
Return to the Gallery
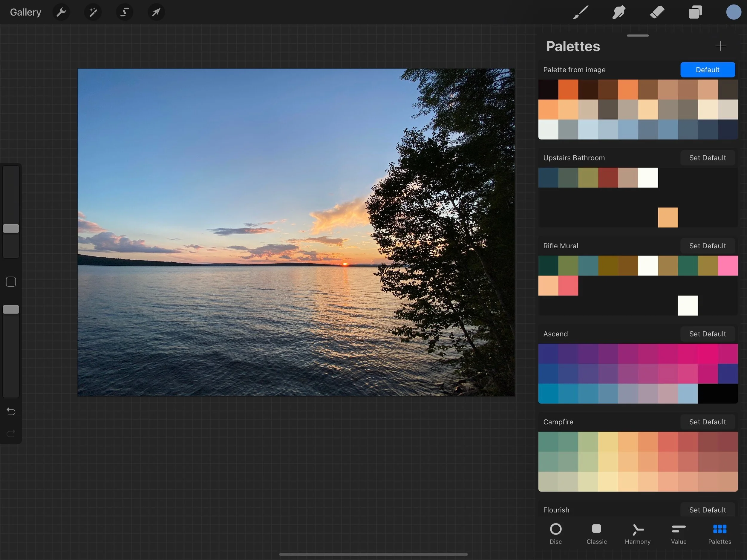25,13
